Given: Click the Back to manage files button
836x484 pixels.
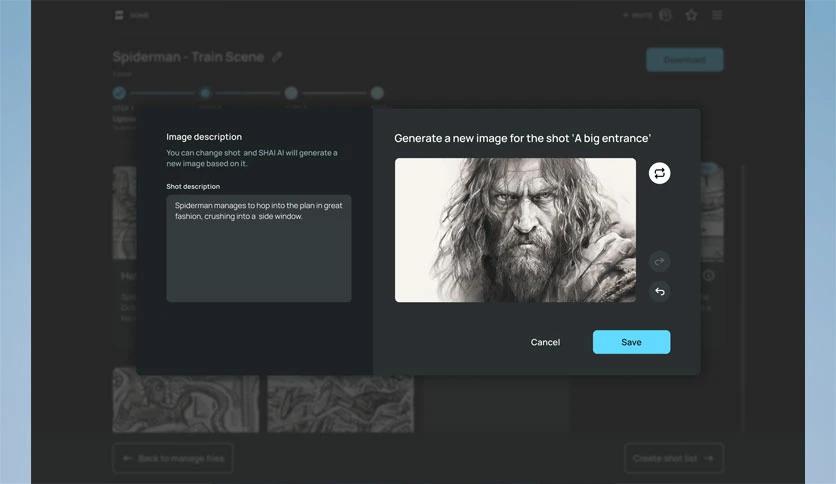Looking at the screenshot, I should [173, 458].
